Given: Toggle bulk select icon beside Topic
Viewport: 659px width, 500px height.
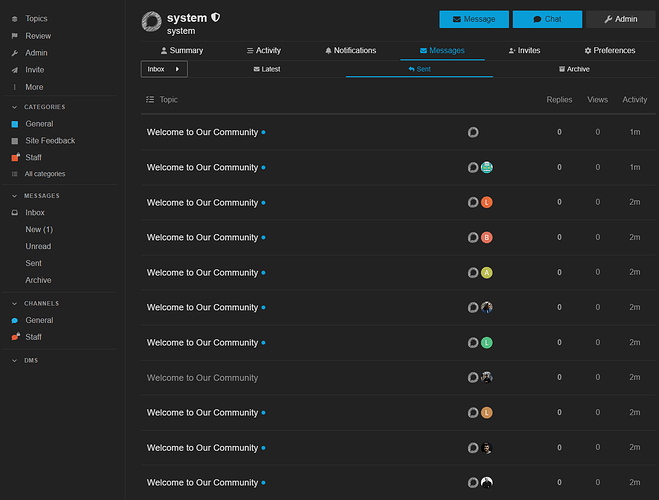Looking at the screenshot, I should point(150,100).
